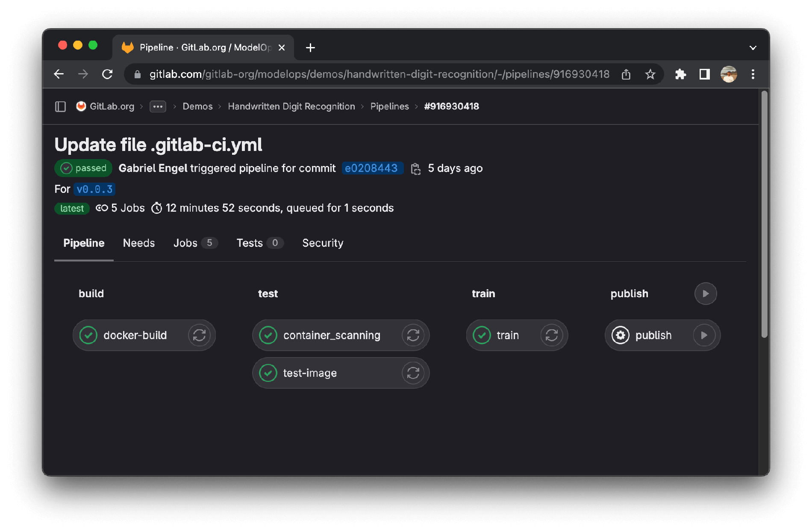Open Pipelines breadcrumb link

pos(389,106)
